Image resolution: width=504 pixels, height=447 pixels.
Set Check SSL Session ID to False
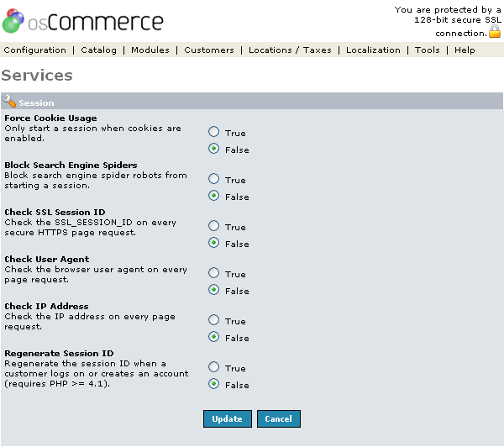click(x=213, y=243)
